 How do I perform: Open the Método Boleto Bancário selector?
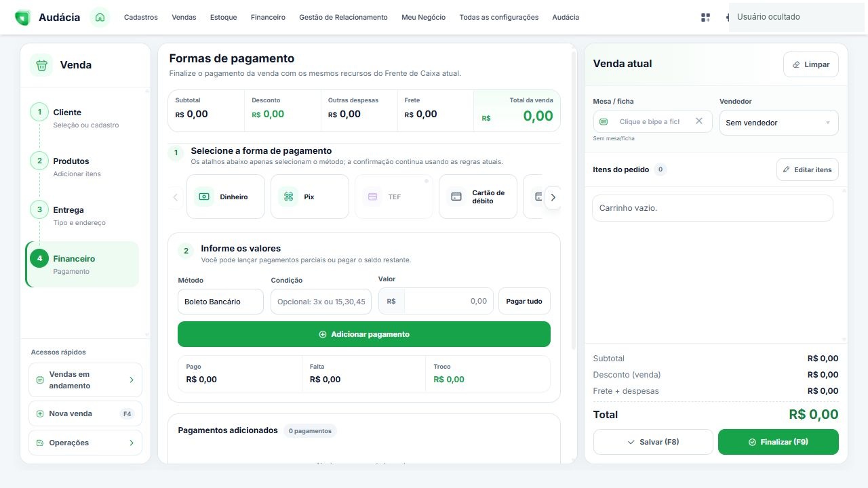click(220, 302)
